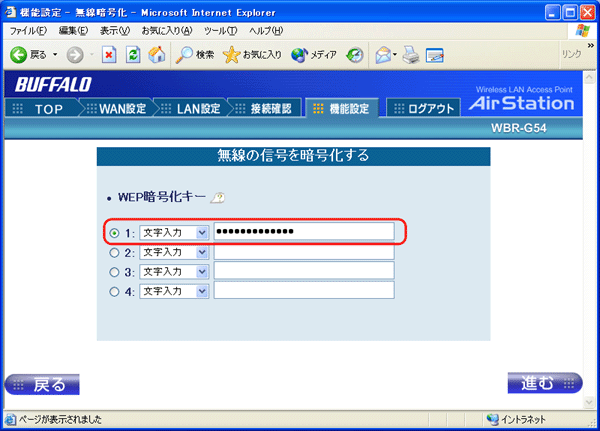Click the 進む next button
Screen dimensions: 600x431
[545, 383]
